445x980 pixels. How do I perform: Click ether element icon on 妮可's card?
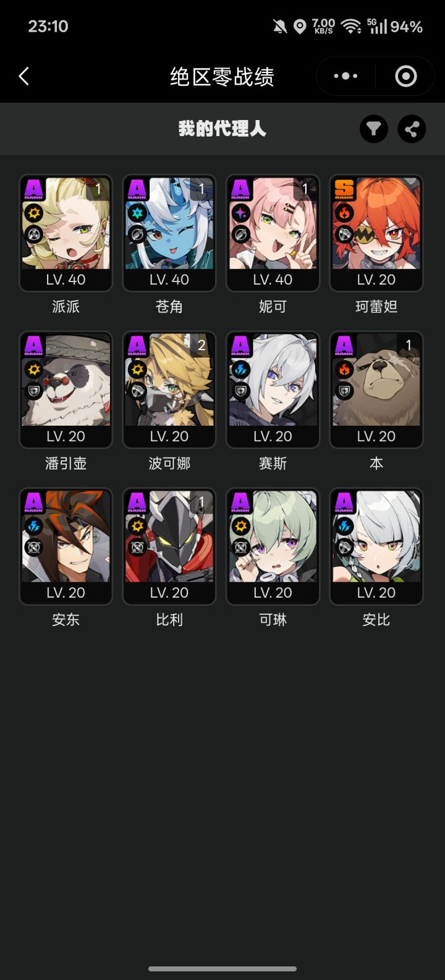click(240, 213)
